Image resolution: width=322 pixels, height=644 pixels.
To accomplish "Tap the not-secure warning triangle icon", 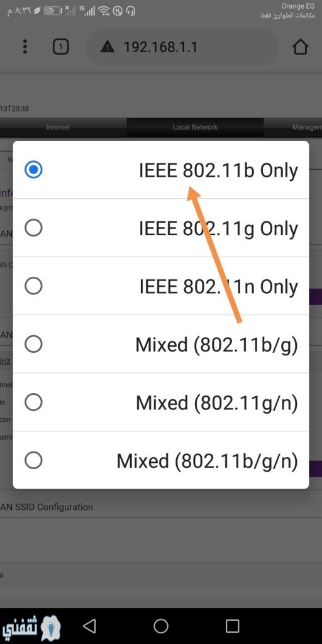I will click(108, 47).
